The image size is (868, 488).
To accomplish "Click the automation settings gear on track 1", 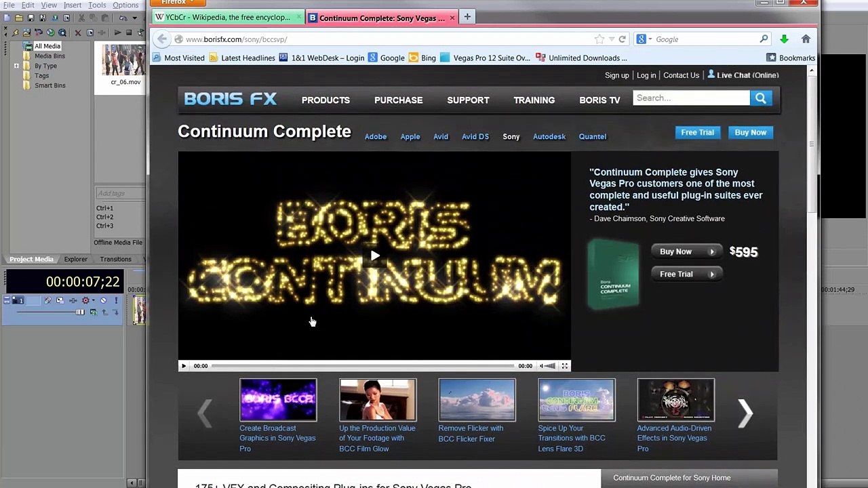I will click(85, 300).
